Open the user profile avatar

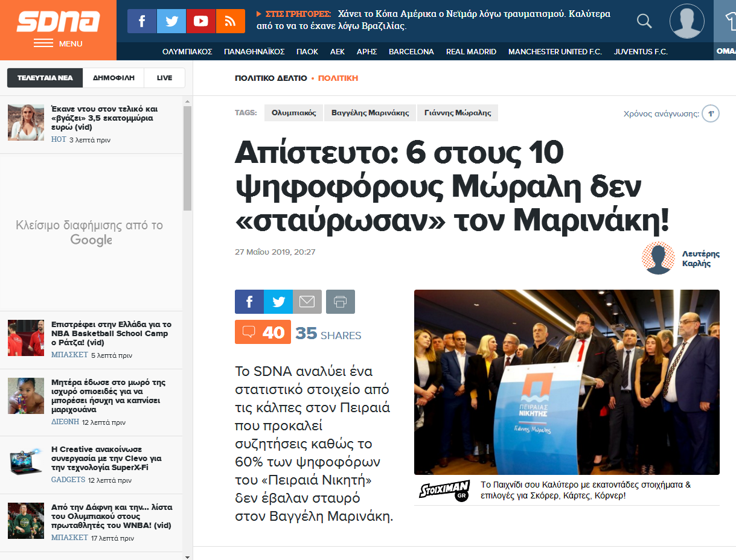point(687,21)
